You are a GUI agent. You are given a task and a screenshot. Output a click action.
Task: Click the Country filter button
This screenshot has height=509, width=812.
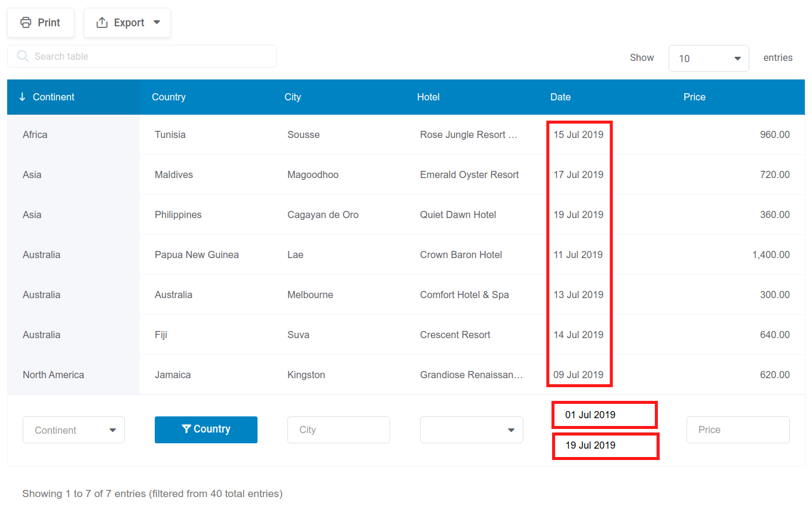pyautogui.click(x=206, y=429)
